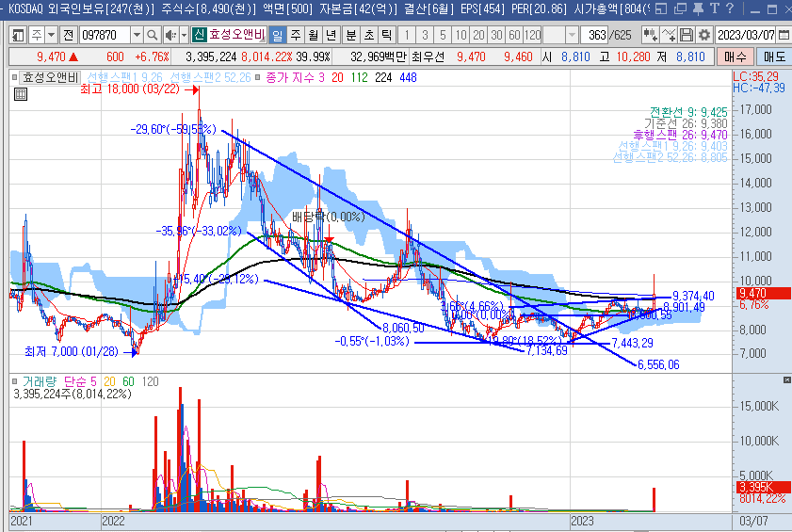Click the 기준선 26: 9,380 label
The height and width of the screenshot is (532, 792).
686,123
